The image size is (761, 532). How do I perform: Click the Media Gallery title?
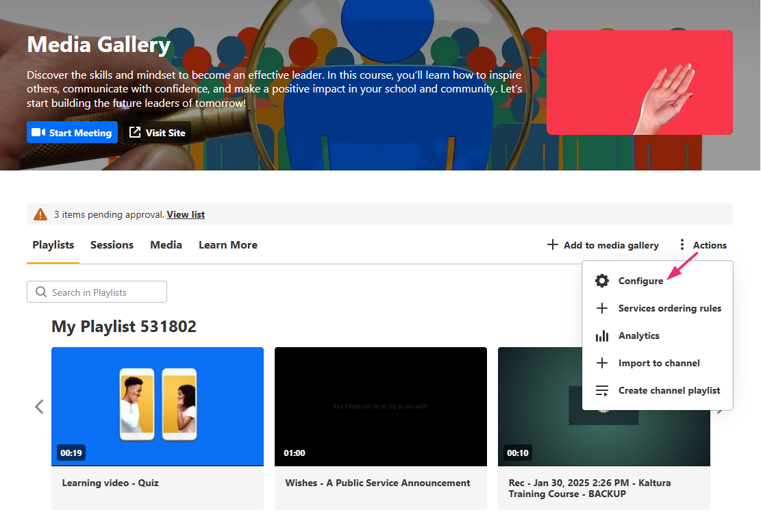pos(99,45)
